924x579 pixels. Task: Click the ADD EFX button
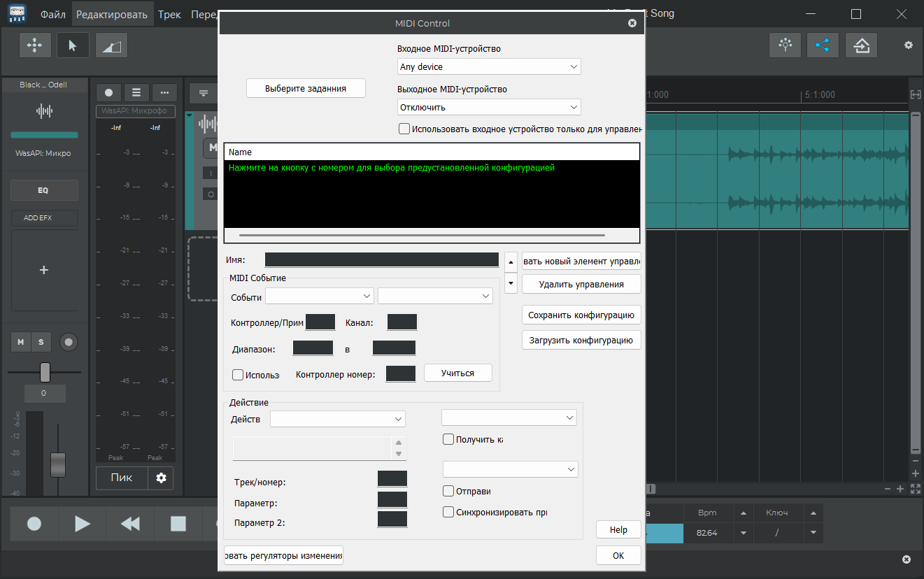click(44, 218)
